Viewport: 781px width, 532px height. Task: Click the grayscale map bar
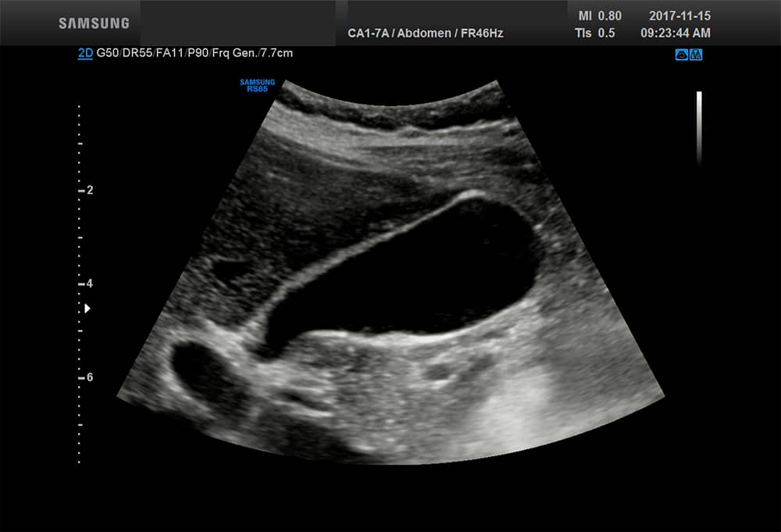pos(699,128)
